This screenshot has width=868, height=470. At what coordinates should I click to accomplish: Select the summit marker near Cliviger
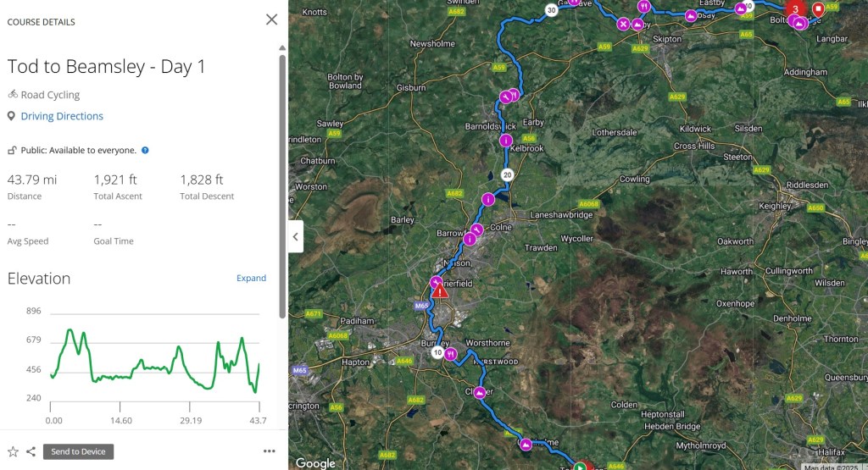coord(481,393)
